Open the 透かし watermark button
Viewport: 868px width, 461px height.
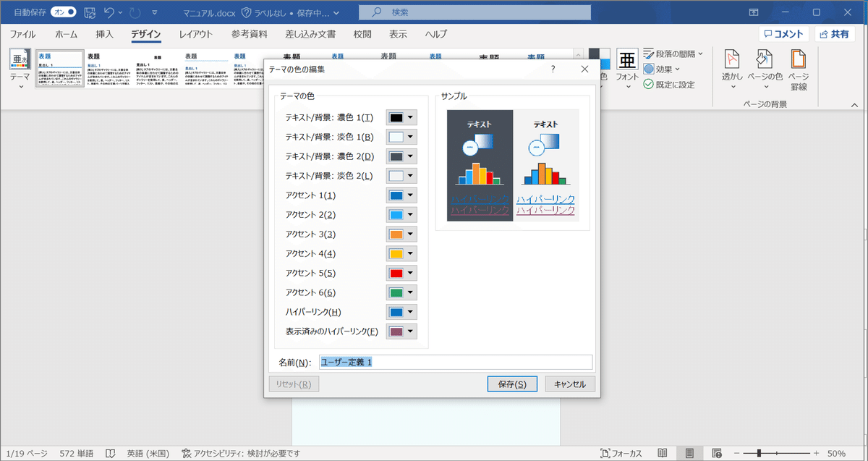(733, 69)
